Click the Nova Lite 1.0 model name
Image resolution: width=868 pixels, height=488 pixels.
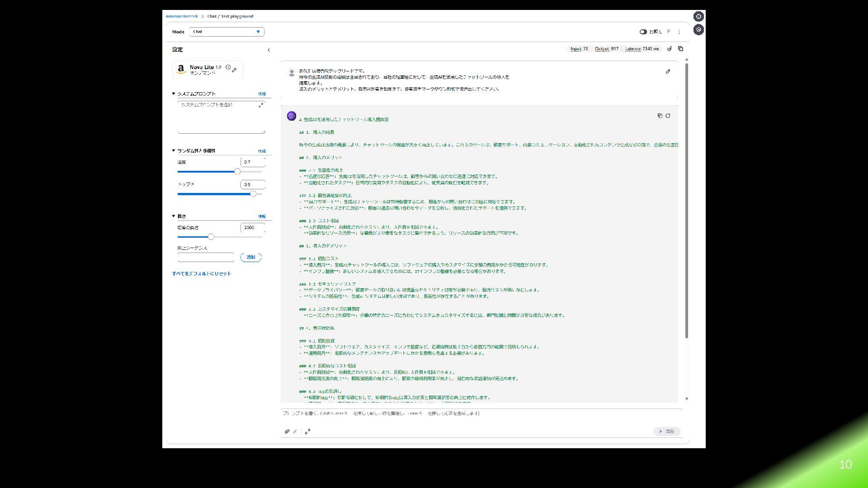206,67
